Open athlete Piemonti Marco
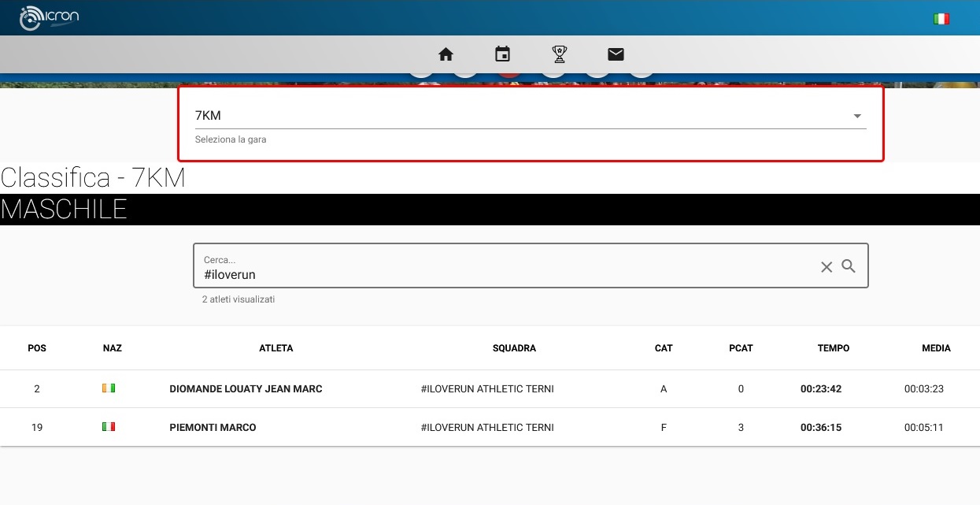Viewport: 980px width, 505px height. click(213, 428)
